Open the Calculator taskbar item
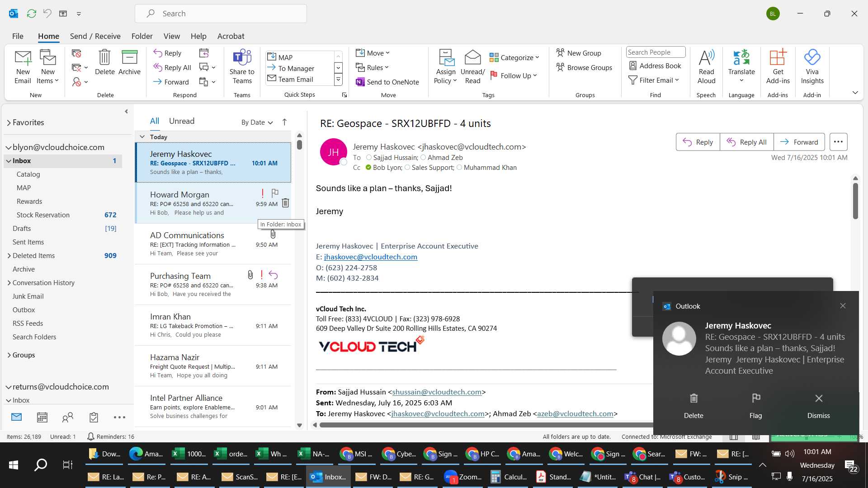 (x=509, y=477)
